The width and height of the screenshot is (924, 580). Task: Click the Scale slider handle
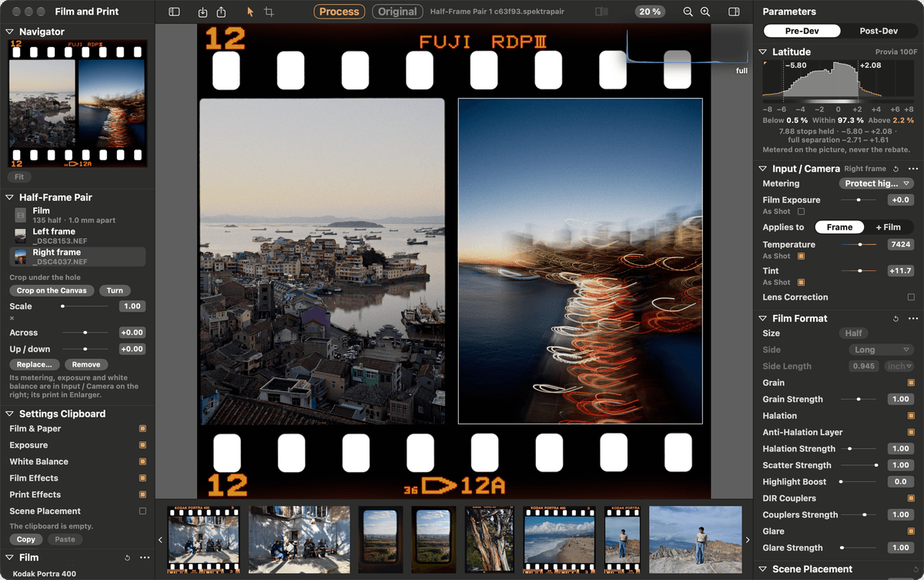tap(62, 307)
